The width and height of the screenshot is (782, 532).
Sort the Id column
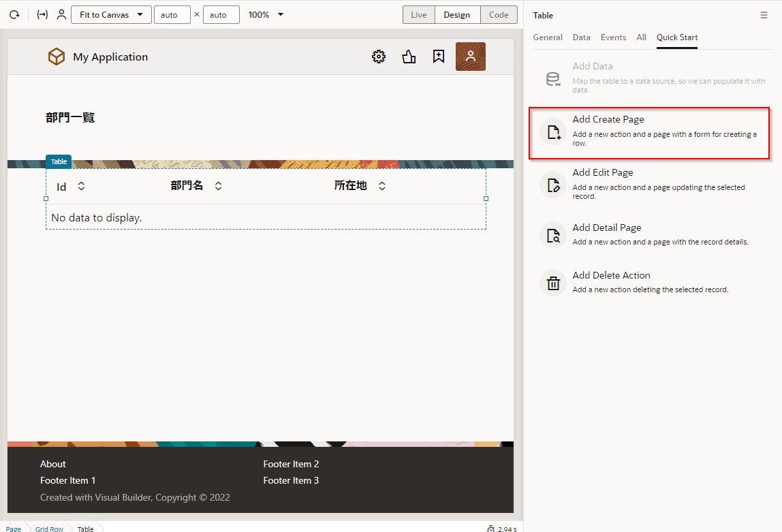[x=81, y=186]
